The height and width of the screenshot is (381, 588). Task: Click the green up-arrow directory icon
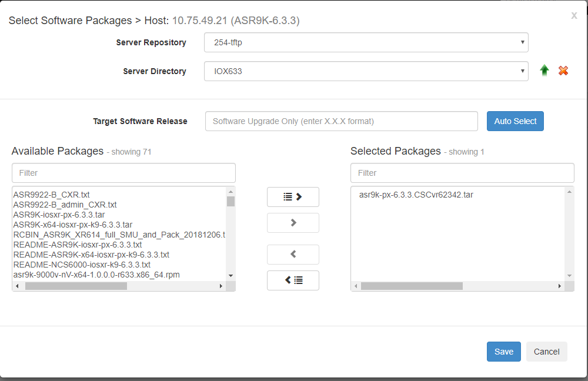544,71
